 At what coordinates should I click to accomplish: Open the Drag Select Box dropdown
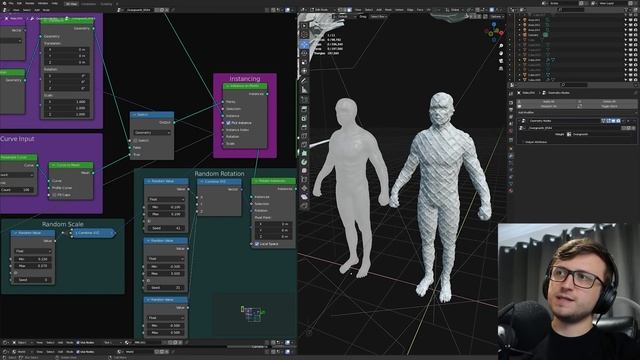(x=378, y=17)
